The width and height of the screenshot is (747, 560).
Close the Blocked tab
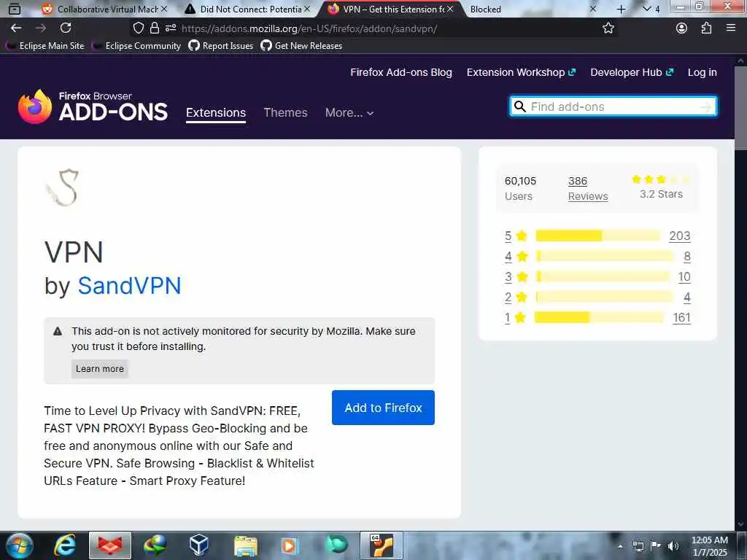coord(593,9)
